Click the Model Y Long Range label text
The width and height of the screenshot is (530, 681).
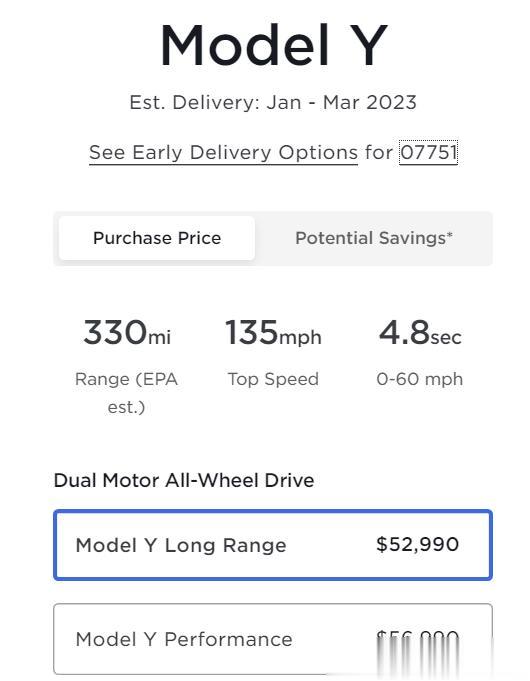coord(181,545)
